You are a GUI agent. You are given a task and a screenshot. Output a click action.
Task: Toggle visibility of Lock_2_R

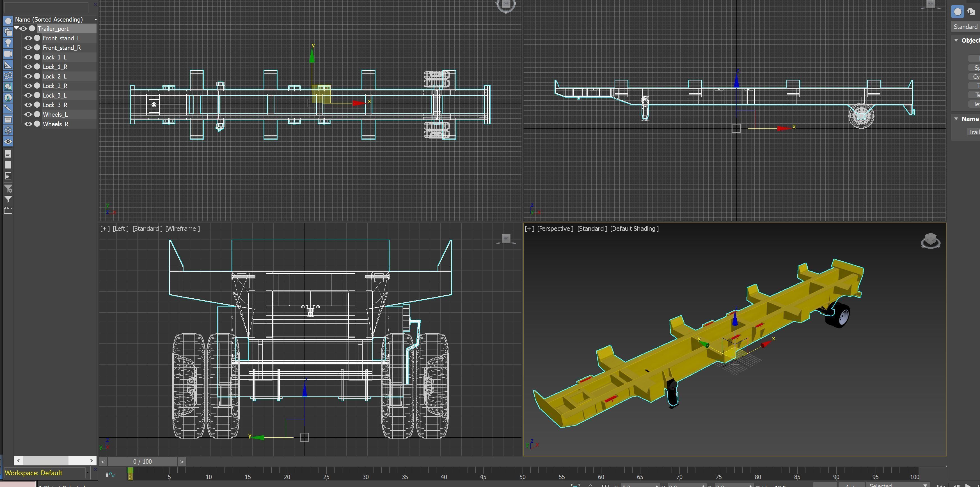click(x=29, y=86)
